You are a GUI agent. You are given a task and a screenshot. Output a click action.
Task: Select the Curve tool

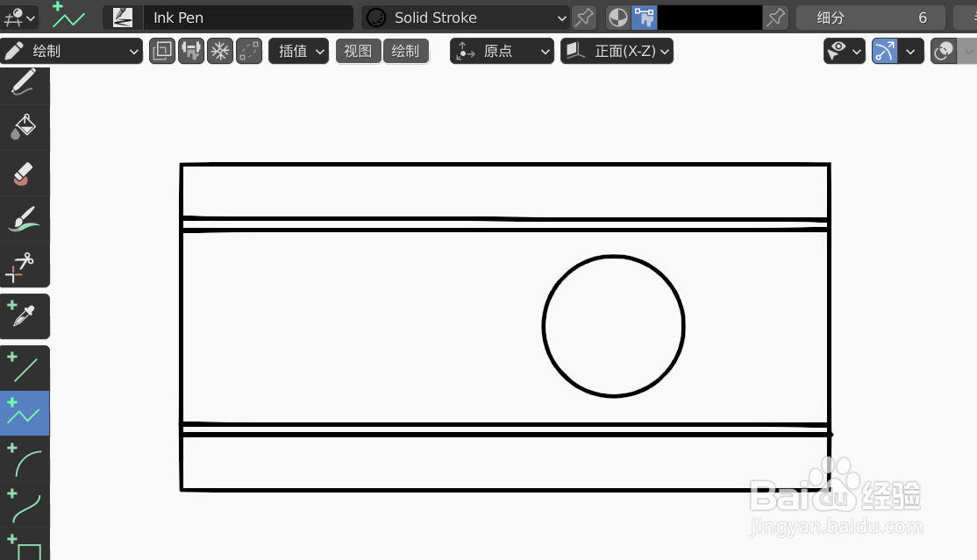click(25, 505)
